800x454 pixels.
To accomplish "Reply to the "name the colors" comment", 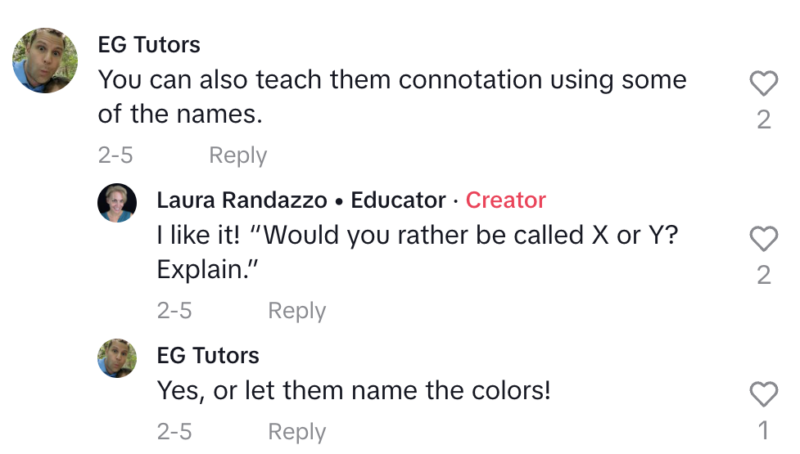I will (296, 432).
